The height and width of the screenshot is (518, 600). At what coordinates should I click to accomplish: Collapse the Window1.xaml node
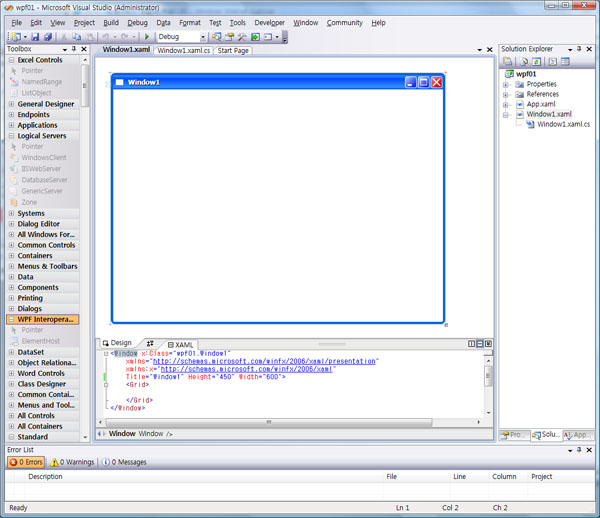tap(505, 114)
